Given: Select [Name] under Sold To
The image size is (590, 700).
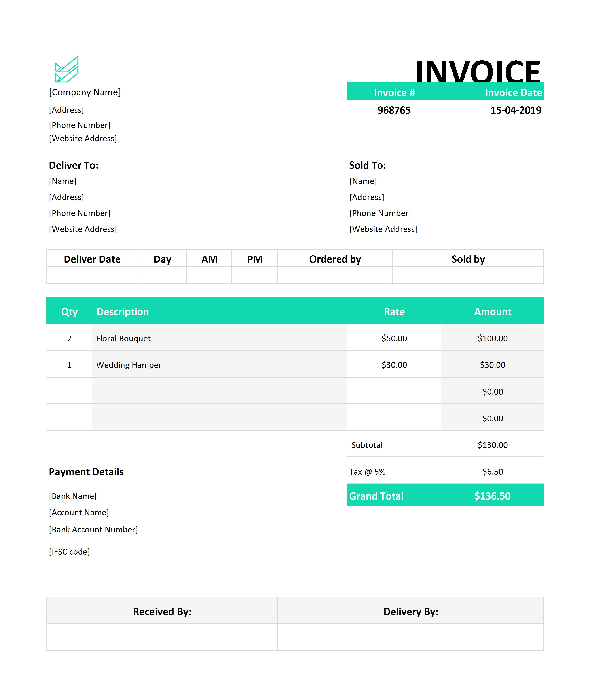Looking at the screenshot, I should point(363,181).
